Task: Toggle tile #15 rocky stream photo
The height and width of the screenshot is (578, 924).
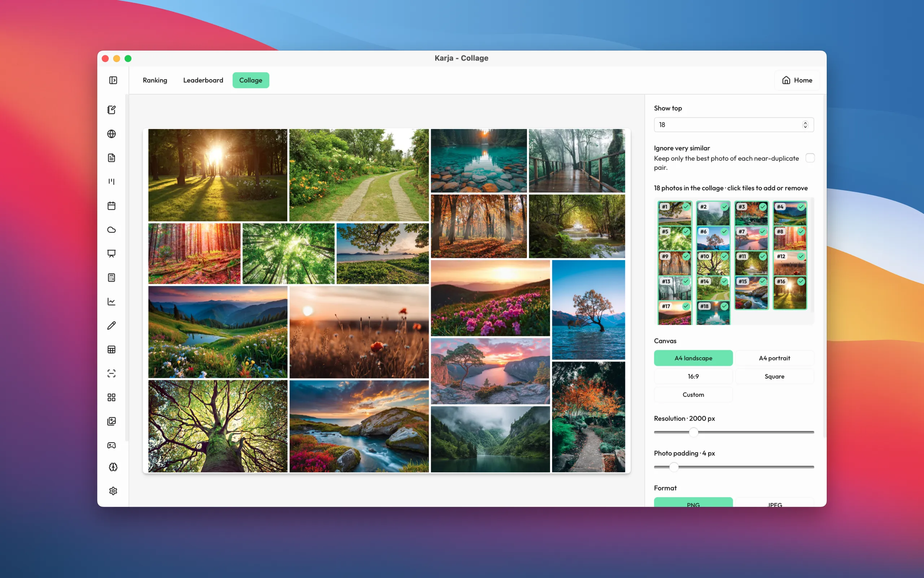Action: (x=751, y=293)
